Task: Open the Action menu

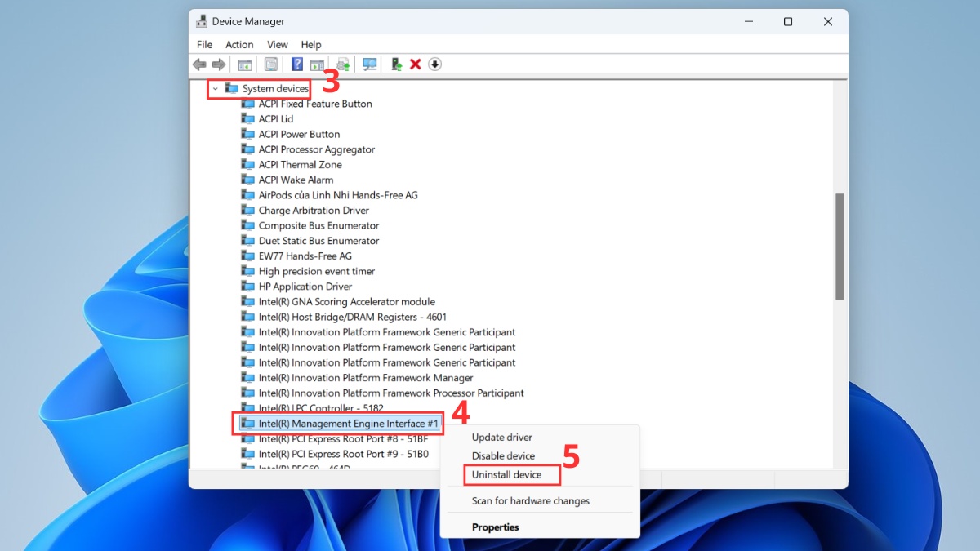Action: pos(239,45)
